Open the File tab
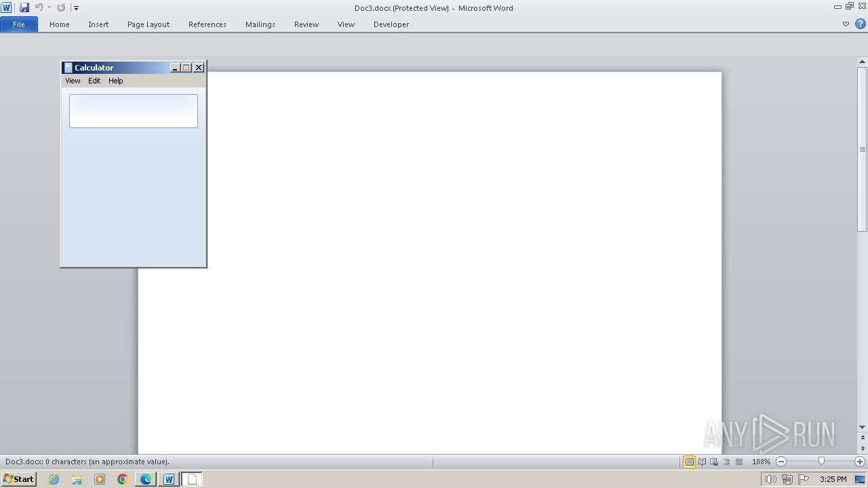 [x=19, y=24]
